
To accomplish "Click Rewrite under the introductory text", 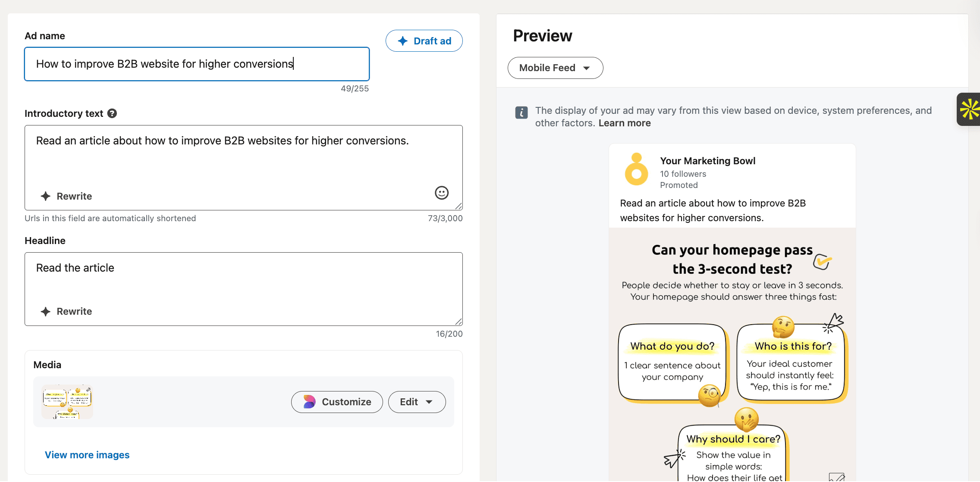I will point(66,196).
